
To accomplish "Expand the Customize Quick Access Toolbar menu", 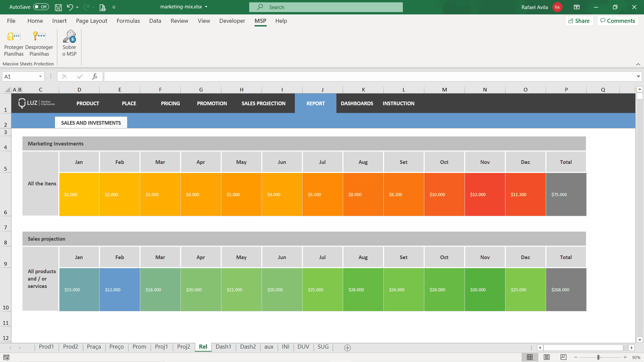I will click(114, 7).
